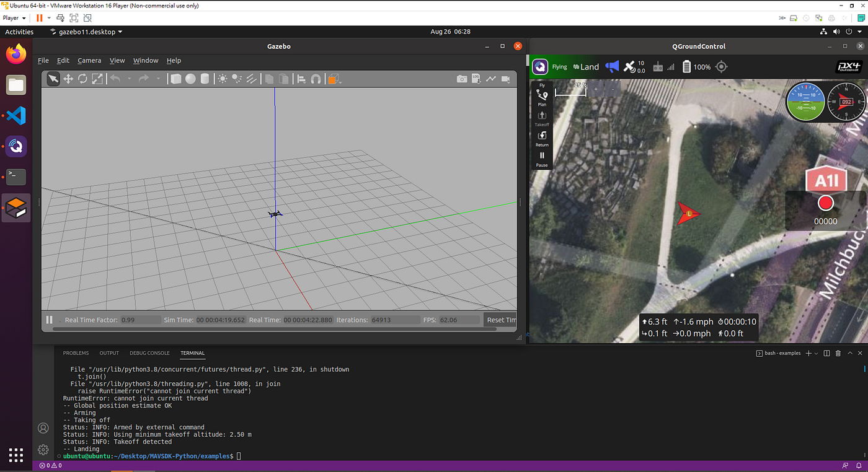Open the Gazebo File menu

[x=43, y=61]
